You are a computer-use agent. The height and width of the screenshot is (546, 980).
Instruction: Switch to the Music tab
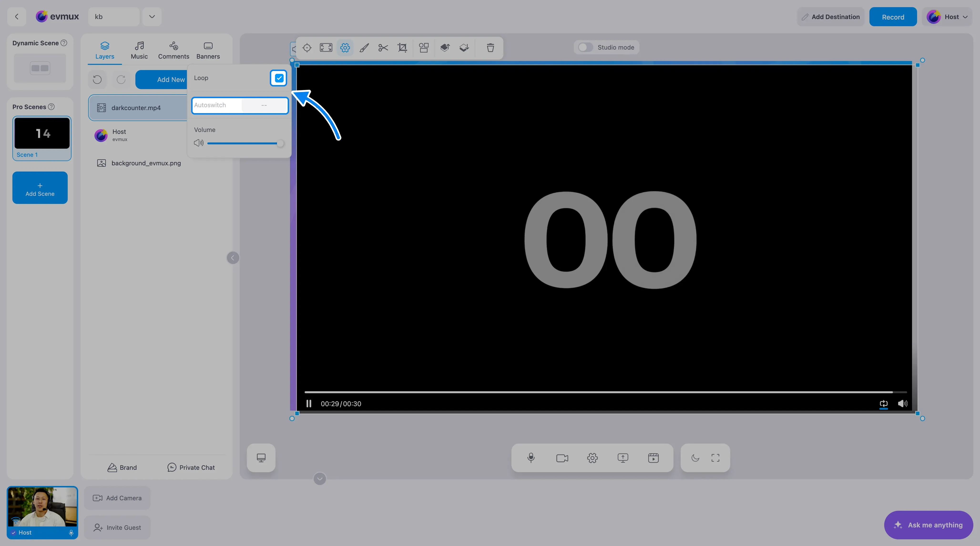click(139, 51)
